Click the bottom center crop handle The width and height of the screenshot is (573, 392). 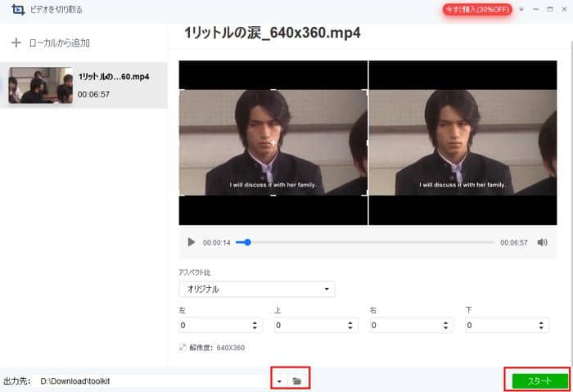pyautogui.click(x=273, y=196)
